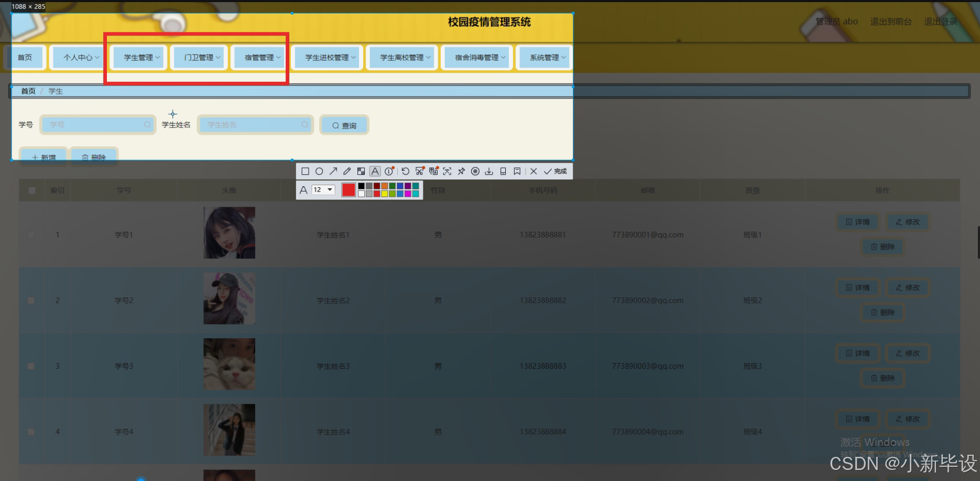980x481 pixels.
Task: Check the checkbox next to 学号4
Action: (31, 431)
